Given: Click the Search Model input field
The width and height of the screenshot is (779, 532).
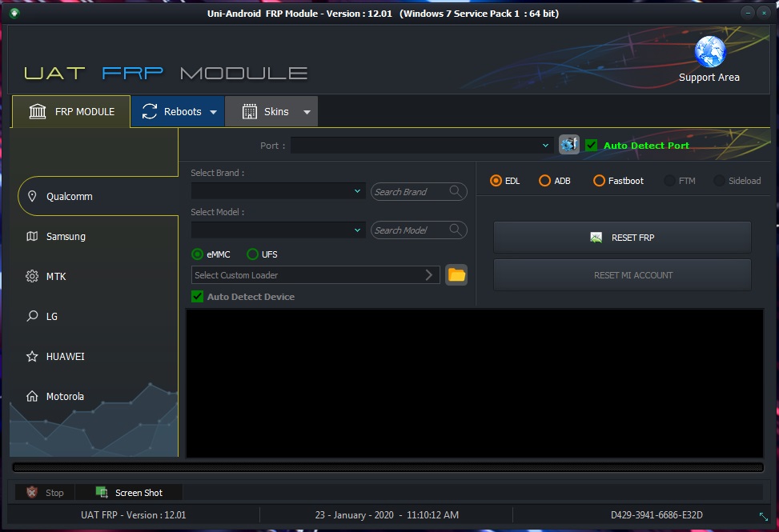Looking at the screenshot, I should [419, 230].
